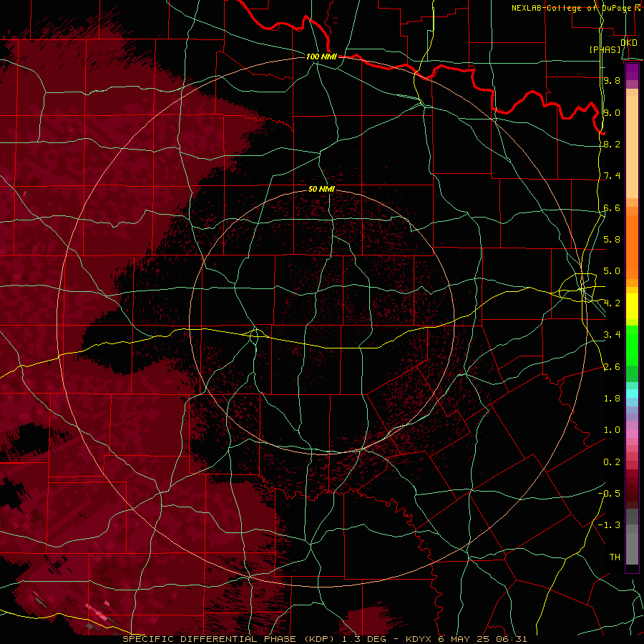Screen dimensions: 644x644
Task: Click the 9.8 value on the scale
Action: (612, 80)
